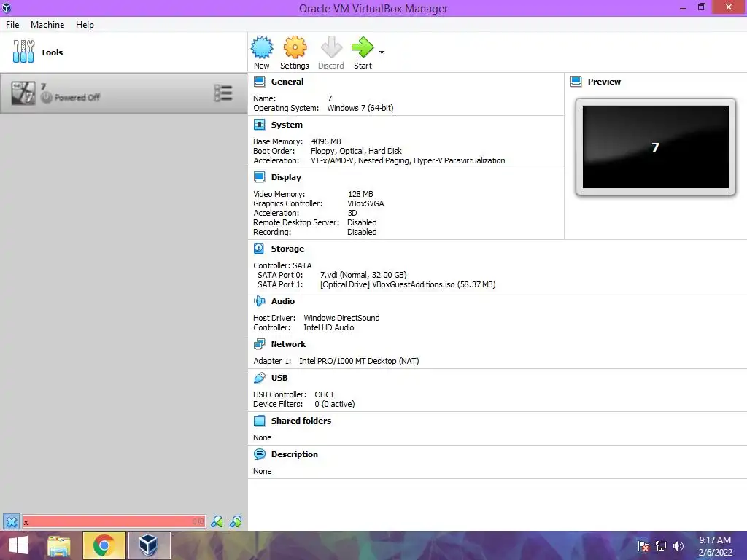747x560 pixels.
Task: Click the volume speaker tray icon
Action: tap(678, 545)
